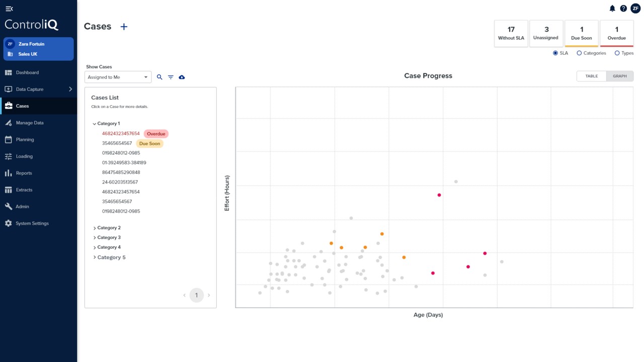
Task: Open overdue case 46824323457654
Action: pyautogui.click(x=121, y=134)
